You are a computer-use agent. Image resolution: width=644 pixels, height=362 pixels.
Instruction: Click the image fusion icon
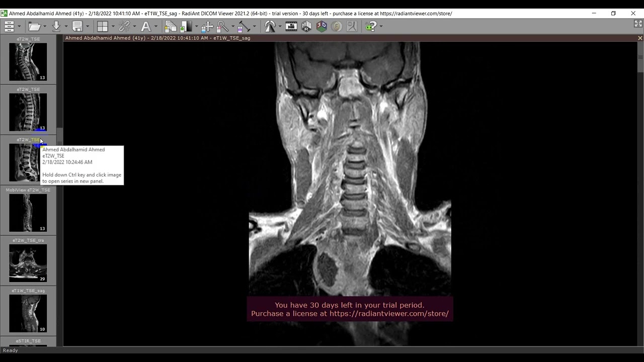click(x=337, y=26)
